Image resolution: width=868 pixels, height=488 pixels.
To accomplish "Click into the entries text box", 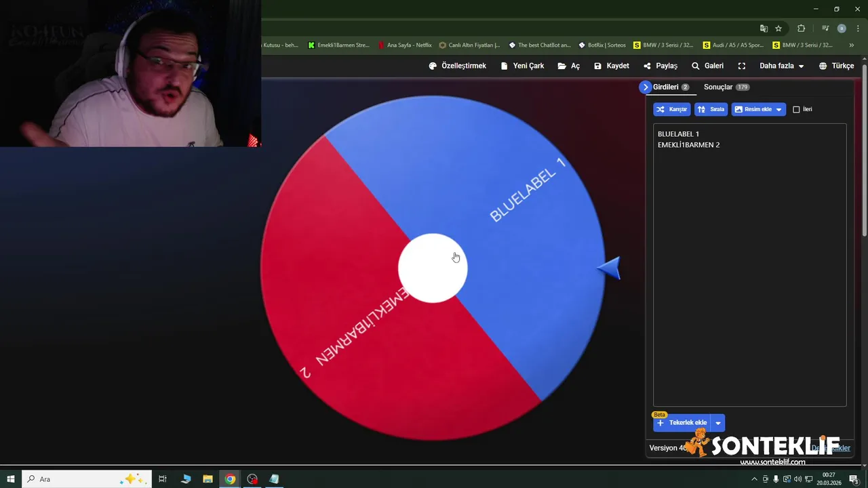I will point(749,264).
